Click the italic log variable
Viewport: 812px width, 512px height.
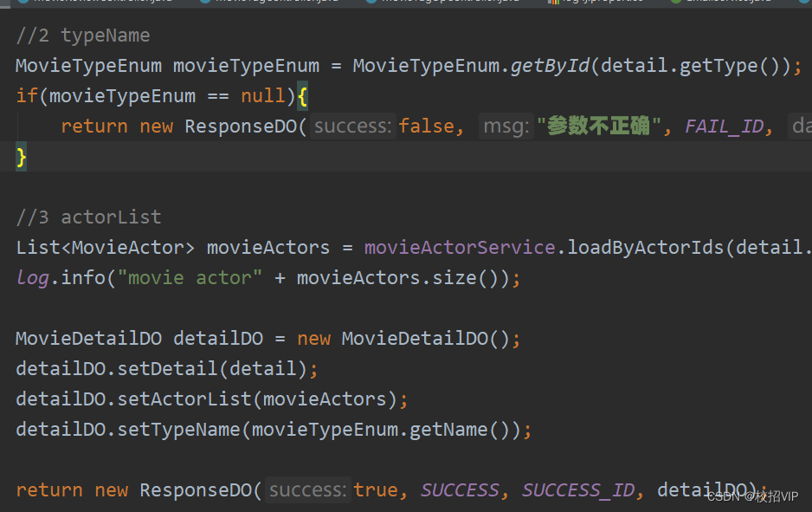[x=33, y=278]
